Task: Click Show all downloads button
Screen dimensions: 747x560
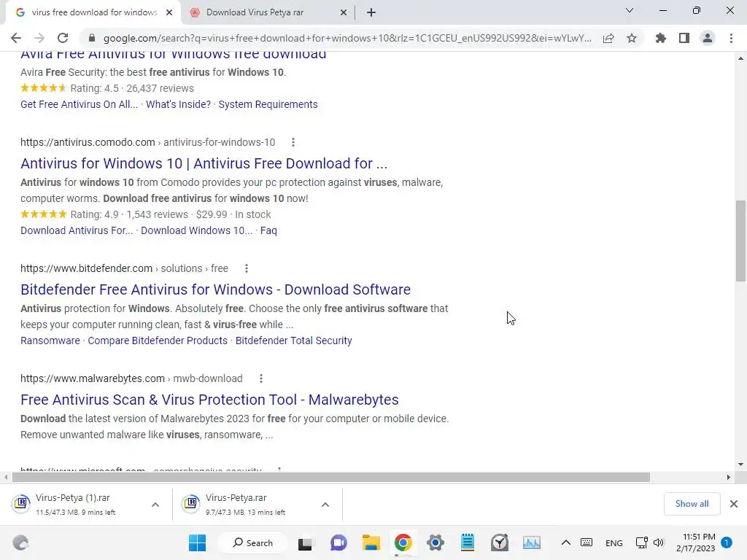Action: tap(692, 504)
